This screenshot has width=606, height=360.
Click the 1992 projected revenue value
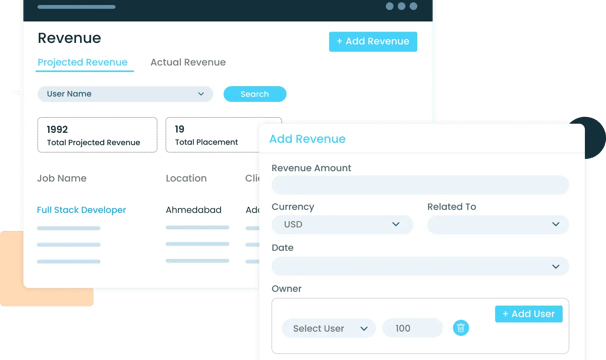(57, 130)
